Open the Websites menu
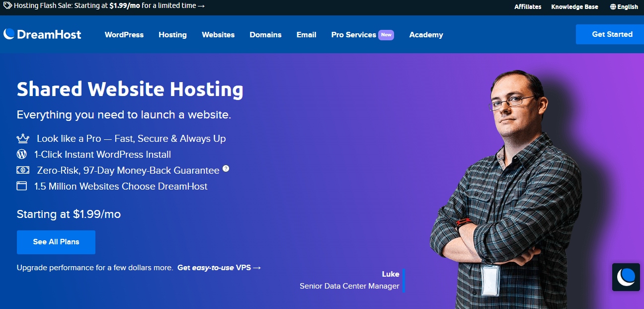The width and height of the screenshot is (644, 309). coord(218,35)
